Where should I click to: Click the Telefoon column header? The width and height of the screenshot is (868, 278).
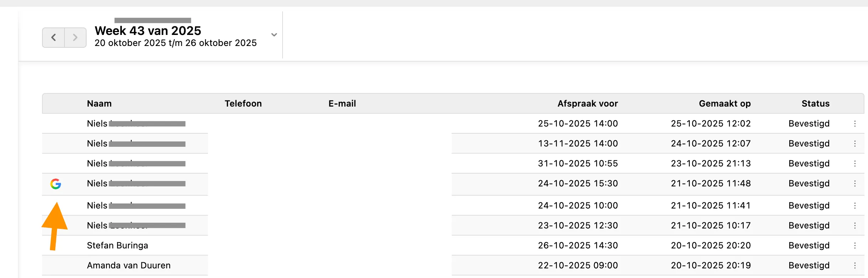(x=243, y=104)
